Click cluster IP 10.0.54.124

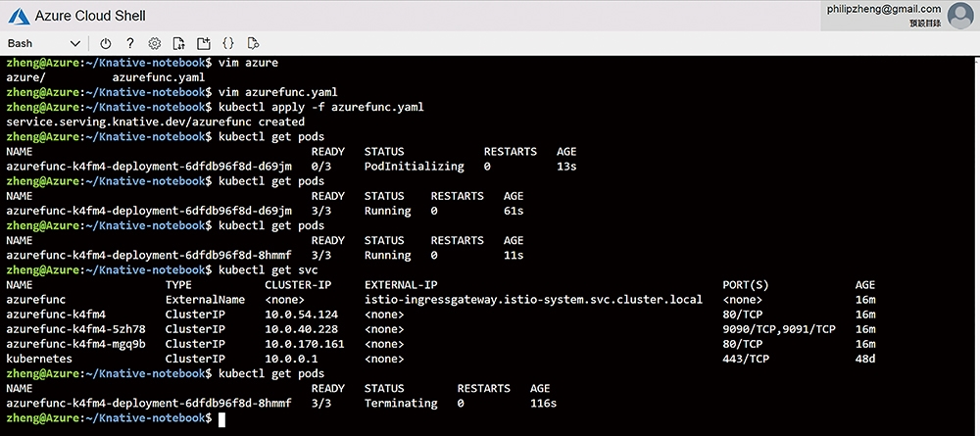coord(301,315)
